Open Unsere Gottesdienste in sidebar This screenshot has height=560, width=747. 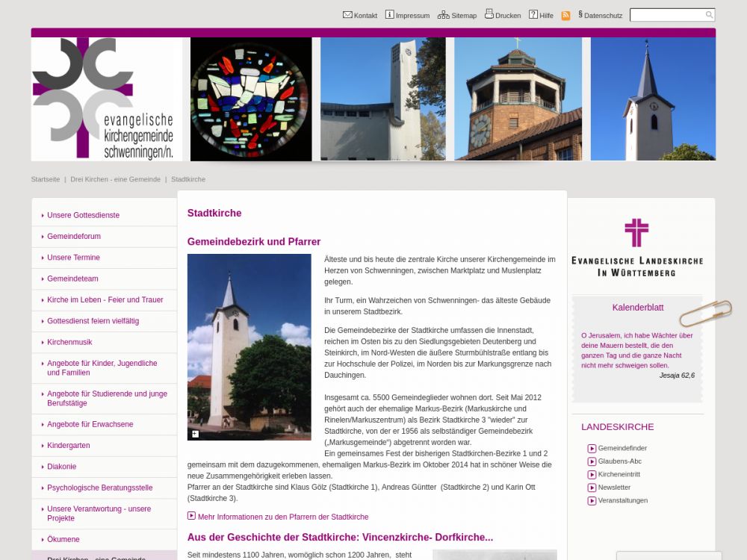tap(83, 215)
